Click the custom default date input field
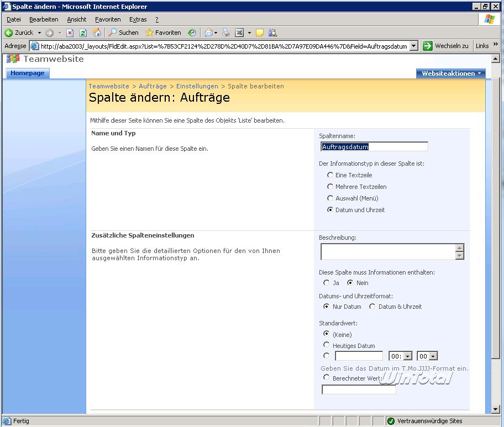This screenshot has height=427, width=504. tap(359, 356)
